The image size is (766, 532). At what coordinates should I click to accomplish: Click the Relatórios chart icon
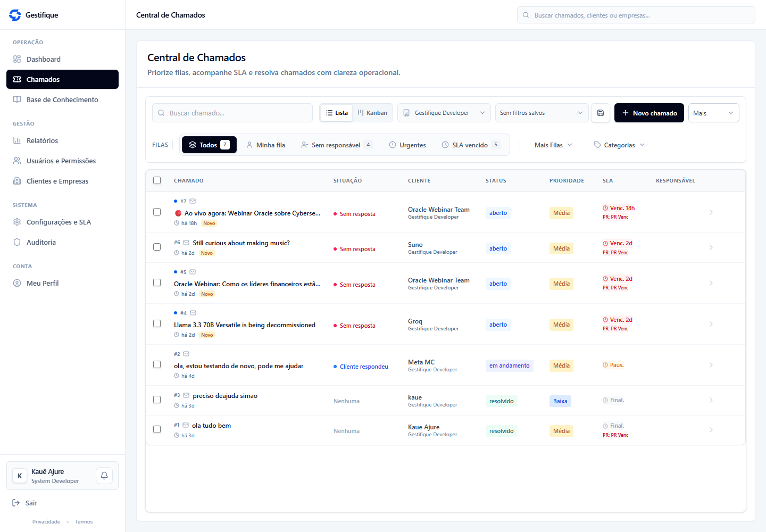(x=17, y=140)
